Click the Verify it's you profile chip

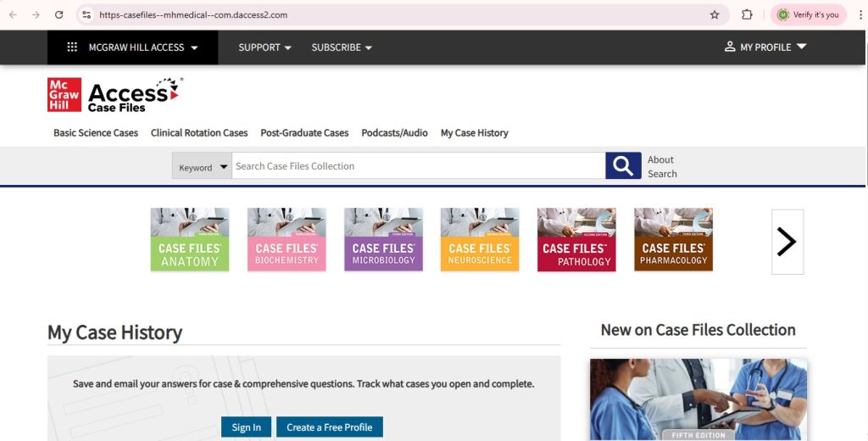[808, 15]
